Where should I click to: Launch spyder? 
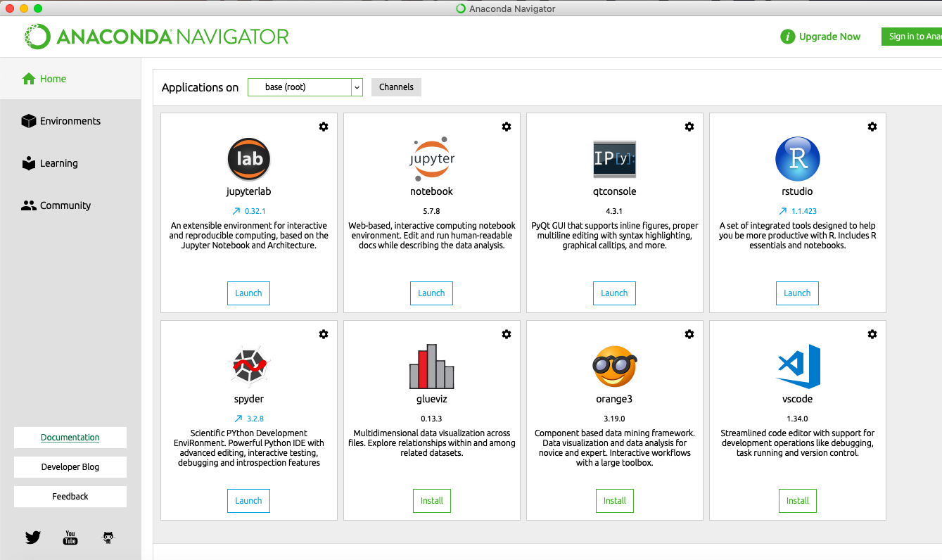248,501
